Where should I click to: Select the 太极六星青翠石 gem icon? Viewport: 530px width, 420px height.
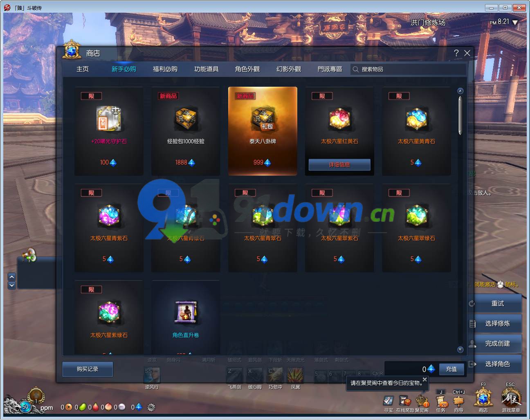pos(263,216)
